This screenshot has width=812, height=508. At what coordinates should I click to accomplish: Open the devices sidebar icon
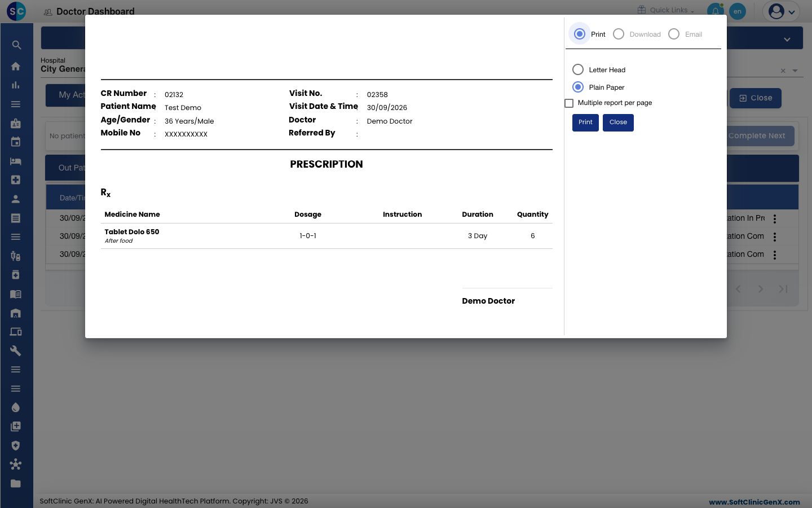(x=16, y=332)
